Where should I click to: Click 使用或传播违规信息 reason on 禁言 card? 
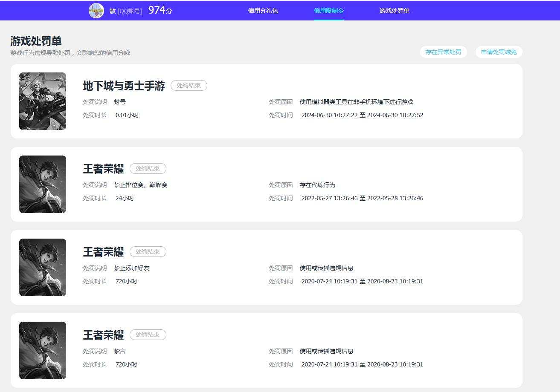(326, 351)
